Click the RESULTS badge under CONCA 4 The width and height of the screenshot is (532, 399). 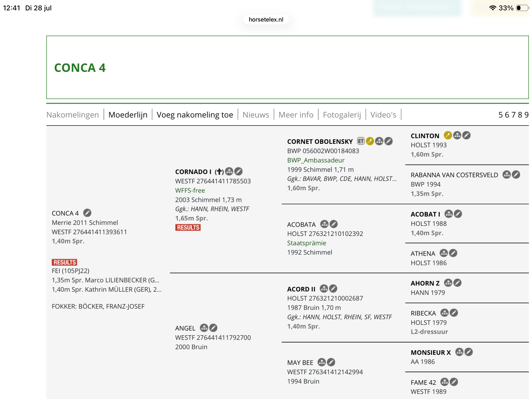(x=65, y=262)
